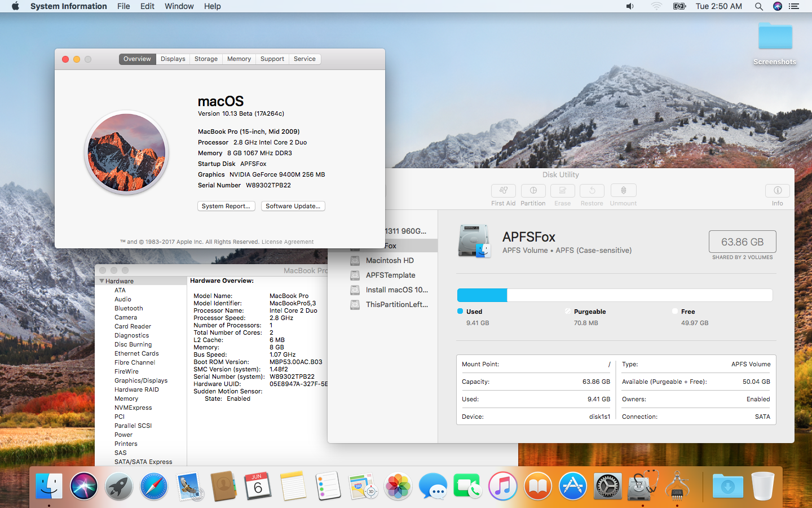Open Messages from the Dock

433,486
